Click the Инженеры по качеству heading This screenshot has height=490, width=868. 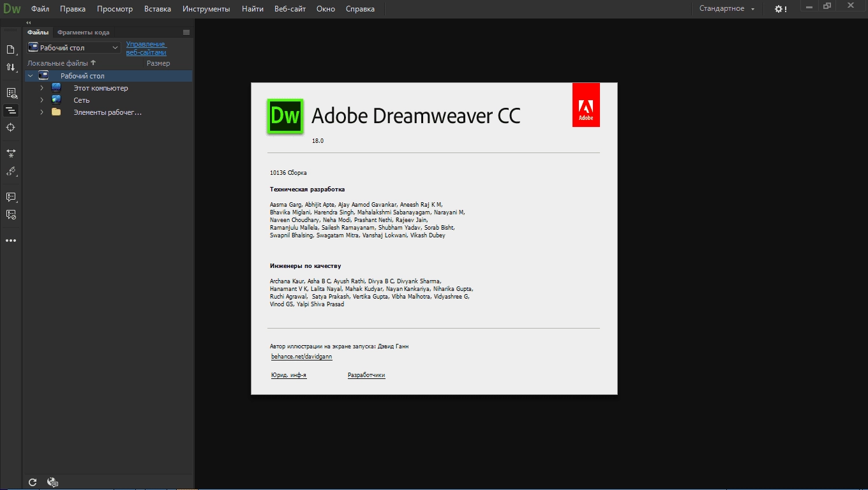[x=305, y=266]
